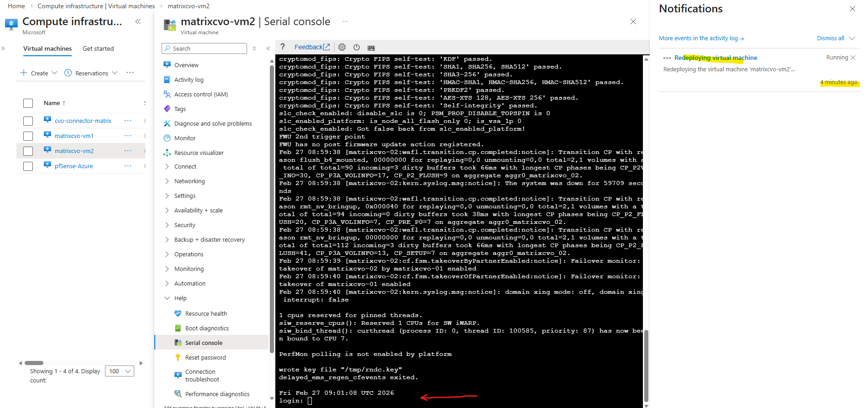The width and height of the screenshot is (868, 408).
Task: Open the ellipsis beside Serial console title
Action: pos(345,21)
